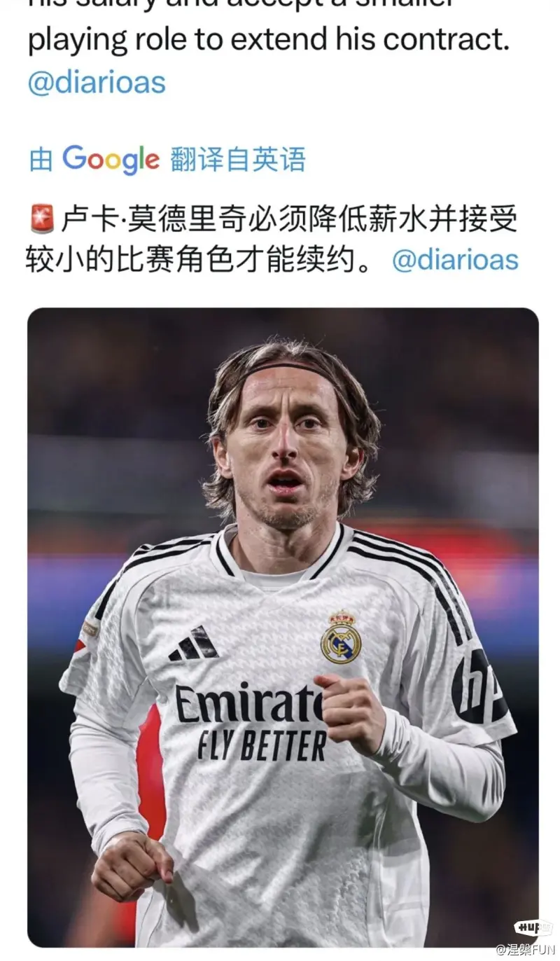
Task: Click the Hupu watermark logo
Action: tap(533, 928)
